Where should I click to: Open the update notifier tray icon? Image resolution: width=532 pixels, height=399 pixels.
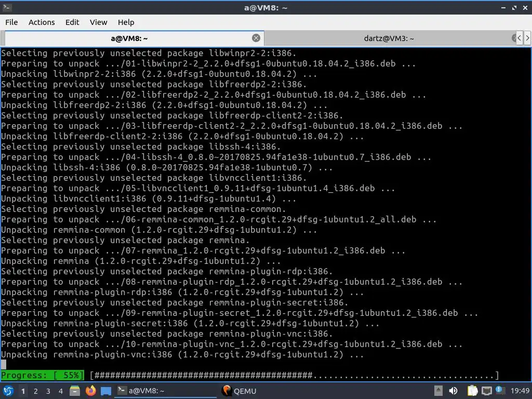[500, 390]
